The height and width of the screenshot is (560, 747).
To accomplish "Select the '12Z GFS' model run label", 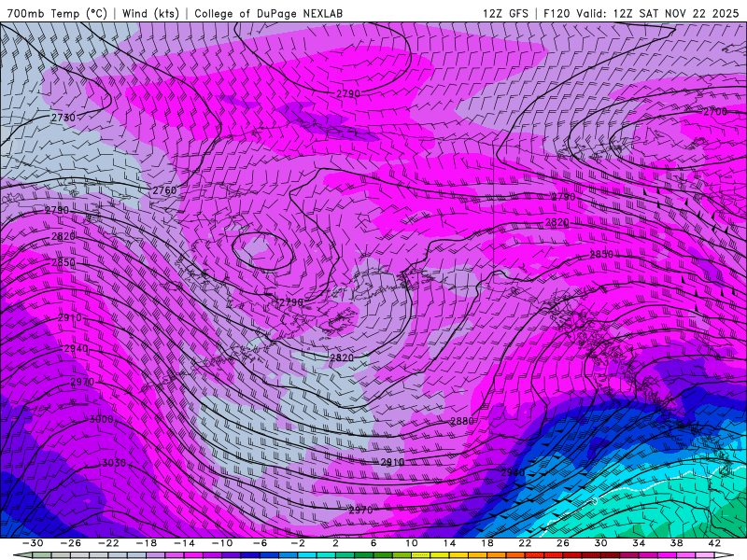I will tap(505, 13).
